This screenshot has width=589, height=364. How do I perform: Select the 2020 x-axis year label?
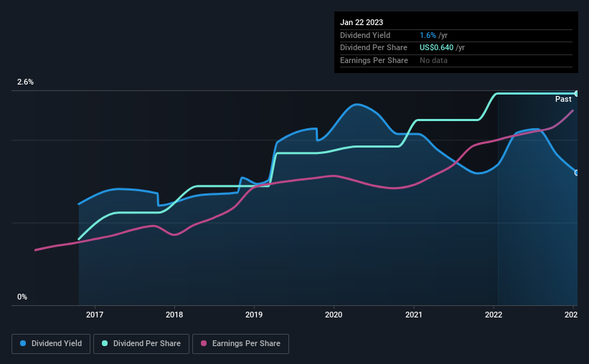click(x=334, y=315)
